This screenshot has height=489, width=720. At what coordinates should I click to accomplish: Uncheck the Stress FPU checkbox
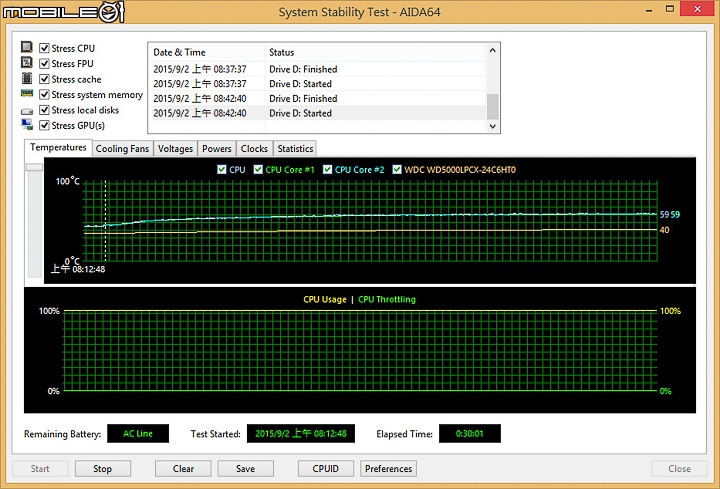pyautogui.click(x=44, y=63)
